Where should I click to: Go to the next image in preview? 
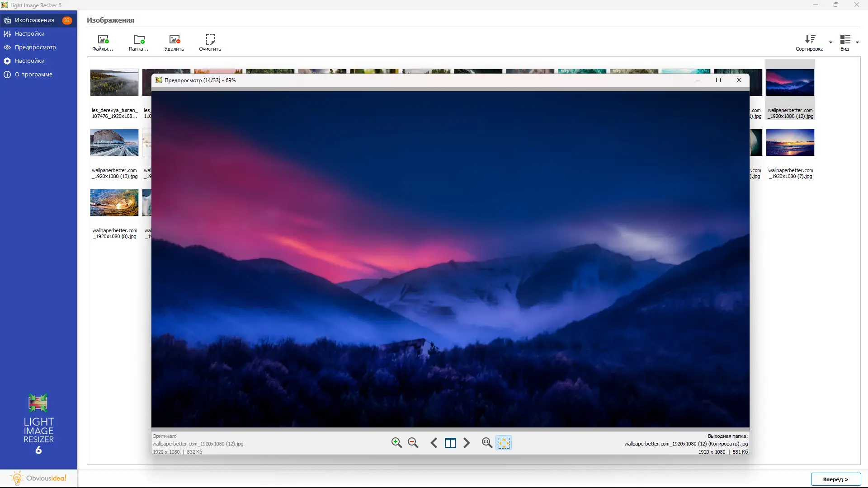coord(467,443)
